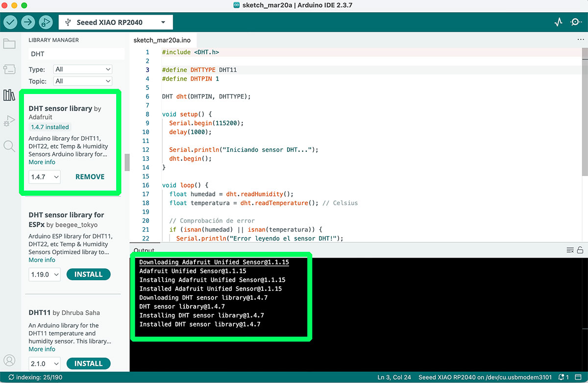
Task: Click the 'Serial.begin(115200);' line
Action: coord(206,123)
